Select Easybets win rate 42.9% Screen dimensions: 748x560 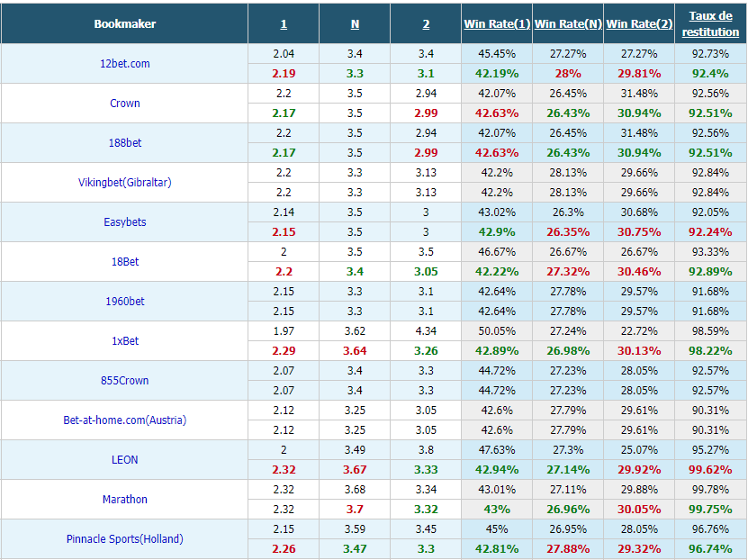point(497,231)
